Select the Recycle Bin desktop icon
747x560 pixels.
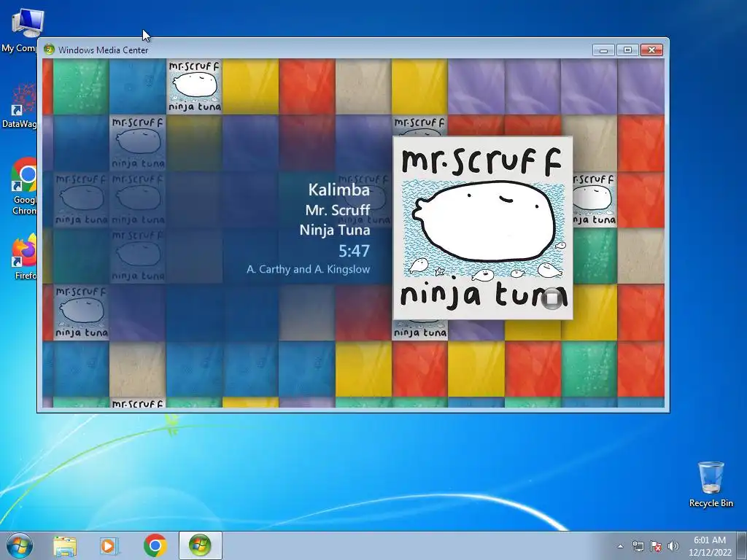711,484
